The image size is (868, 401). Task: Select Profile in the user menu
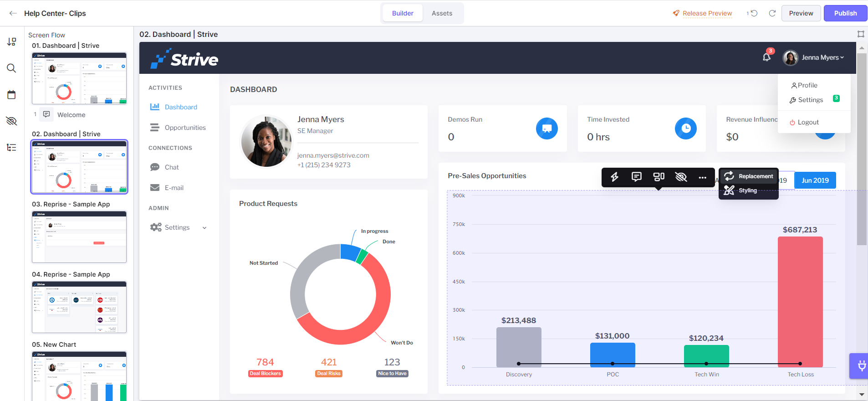(x=804, y=85)
